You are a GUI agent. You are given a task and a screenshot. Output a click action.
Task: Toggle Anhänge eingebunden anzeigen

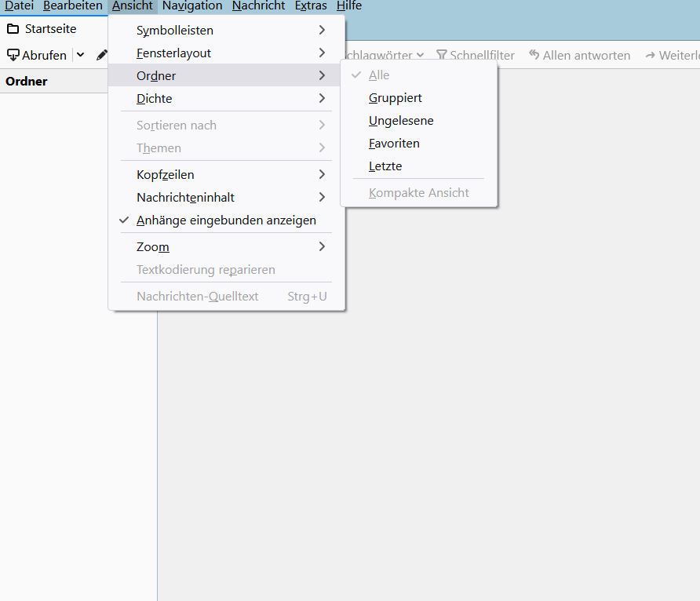(x=226, y=220)
